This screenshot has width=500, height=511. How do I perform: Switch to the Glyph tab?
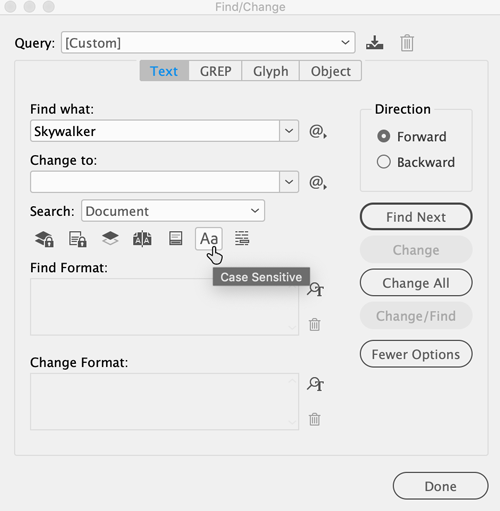pos(271,71)
